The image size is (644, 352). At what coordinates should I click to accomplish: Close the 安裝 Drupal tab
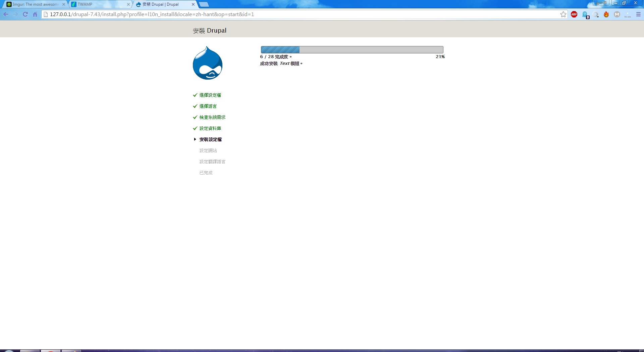193,4
